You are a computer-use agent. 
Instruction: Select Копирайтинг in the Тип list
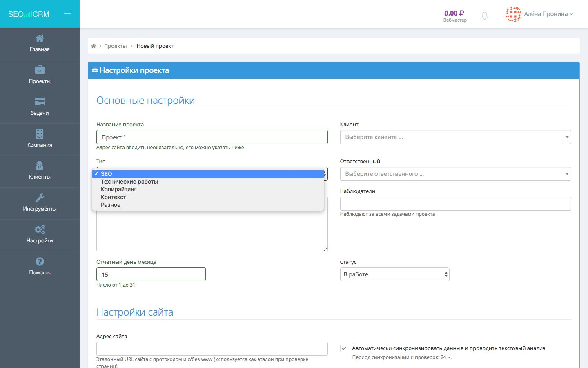(x=118, y=189)
